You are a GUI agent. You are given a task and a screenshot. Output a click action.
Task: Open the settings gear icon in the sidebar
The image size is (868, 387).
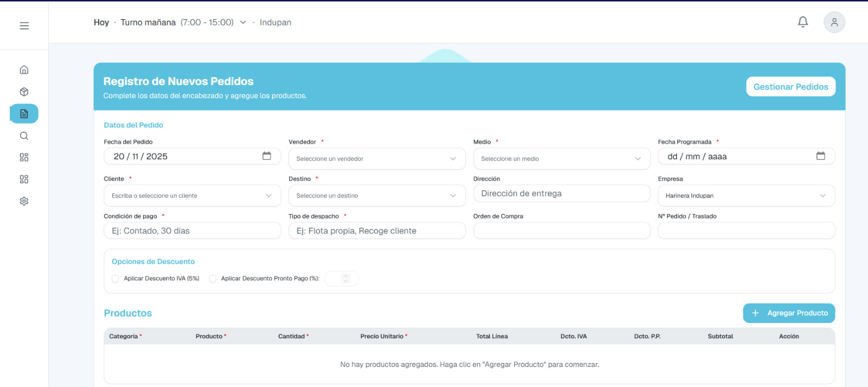point(24,201)
